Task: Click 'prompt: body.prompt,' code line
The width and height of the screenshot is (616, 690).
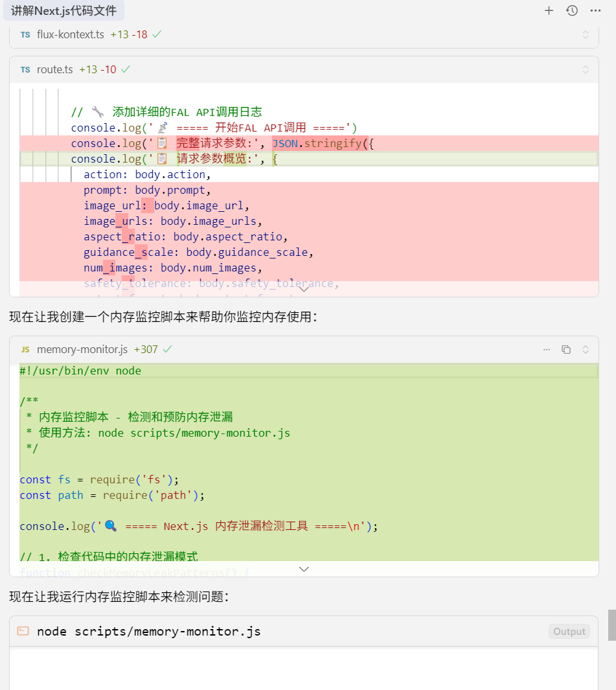Action: click(x=148, y=190)
